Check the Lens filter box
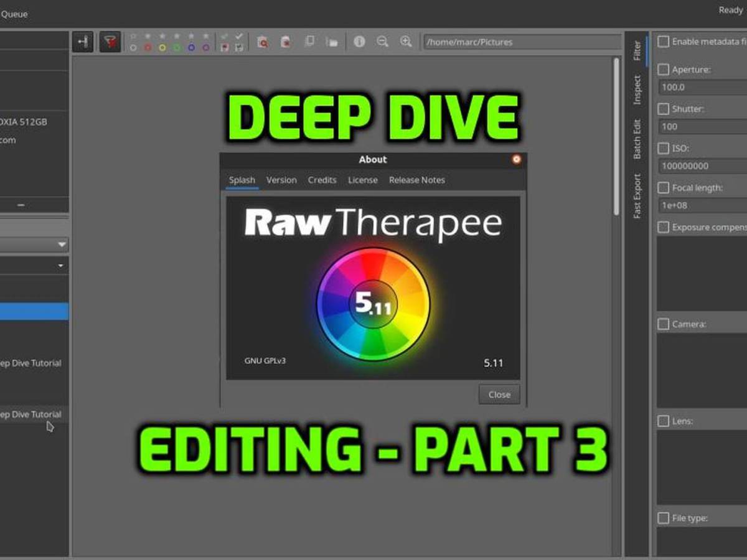 pos(664,421)
